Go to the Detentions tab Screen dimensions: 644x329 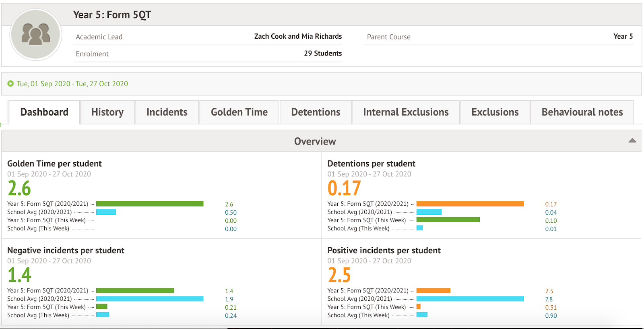point(316,112)
